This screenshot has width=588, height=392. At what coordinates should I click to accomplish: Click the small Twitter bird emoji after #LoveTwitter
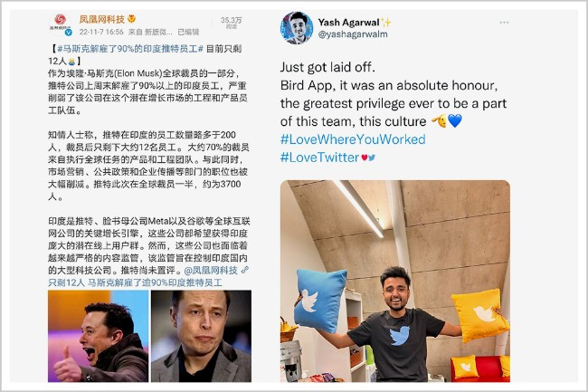[x=372, y=158]
